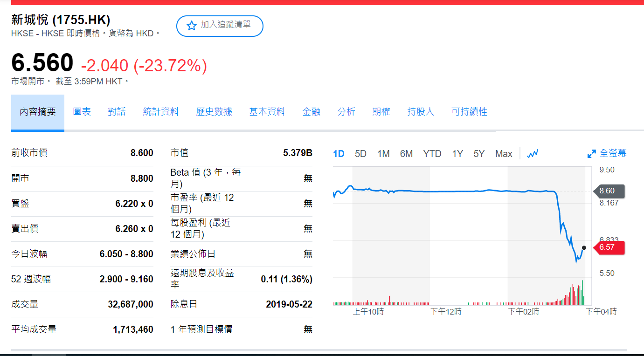Select the 1D chart range
644x356 pixels.
339,154
